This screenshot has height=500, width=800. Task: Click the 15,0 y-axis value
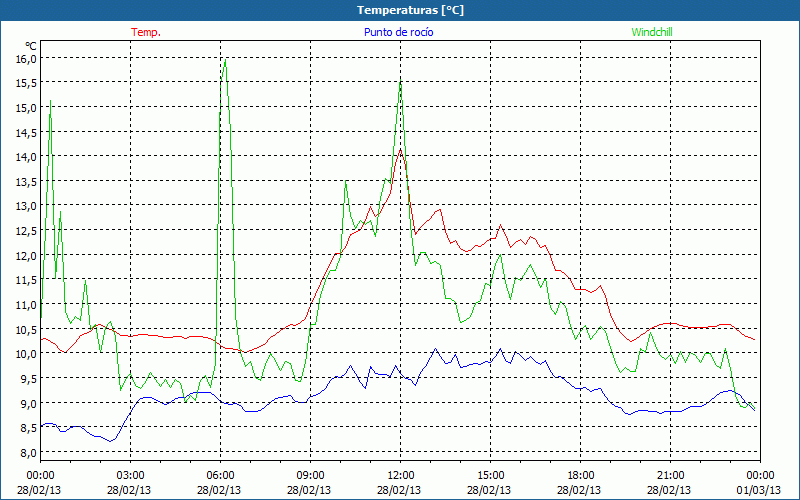click(x=27, y=107)
